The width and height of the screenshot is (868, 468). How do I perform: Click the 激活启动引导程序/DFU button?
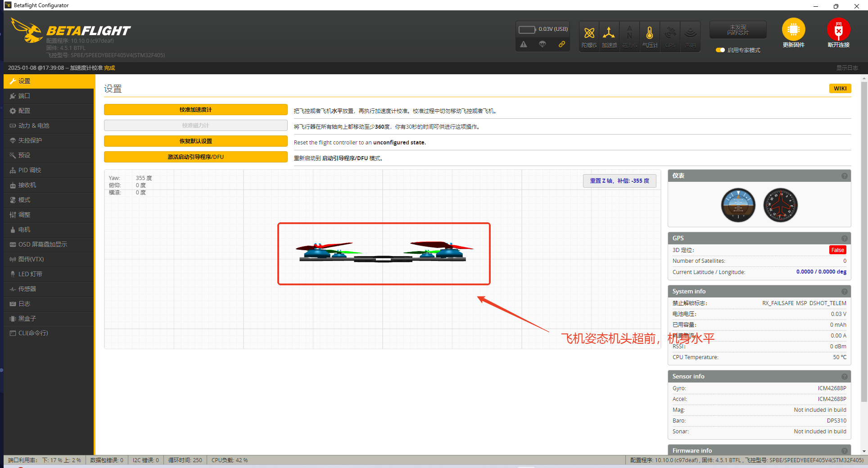[x=195, y=157]
